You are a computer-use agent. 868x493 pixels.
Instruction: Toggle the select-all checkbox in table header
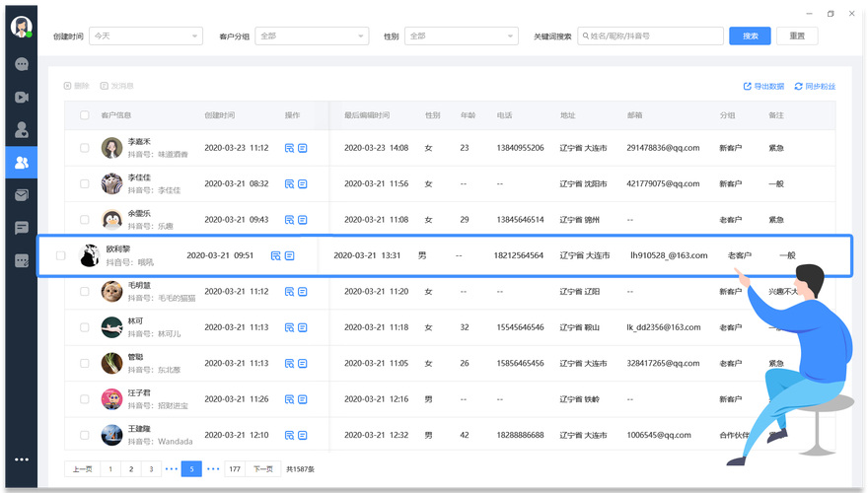[x=84, y=115]
